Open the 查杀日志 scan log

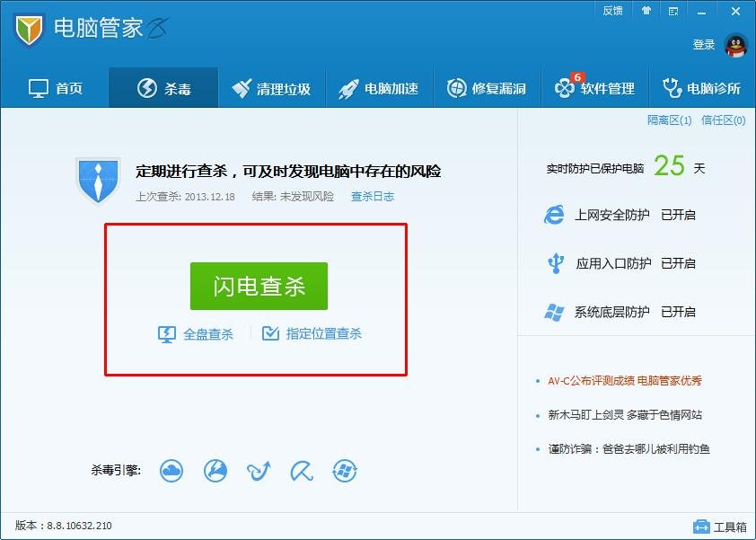coord(372,197)
